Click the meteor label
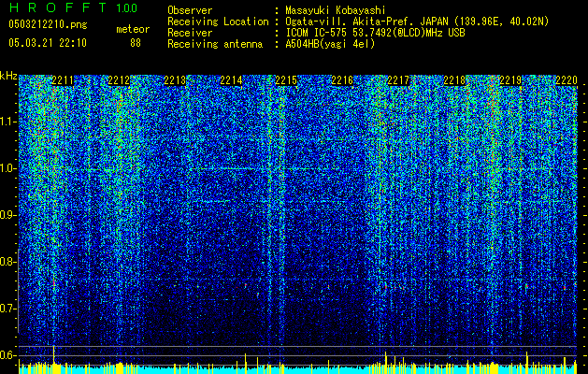The image size is (588, 374). (133, 29)
